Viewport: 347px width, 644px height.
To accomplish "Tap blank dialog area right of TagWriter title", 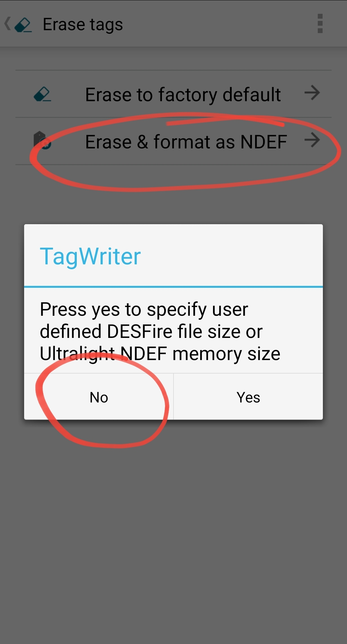I will click(231, 256).
